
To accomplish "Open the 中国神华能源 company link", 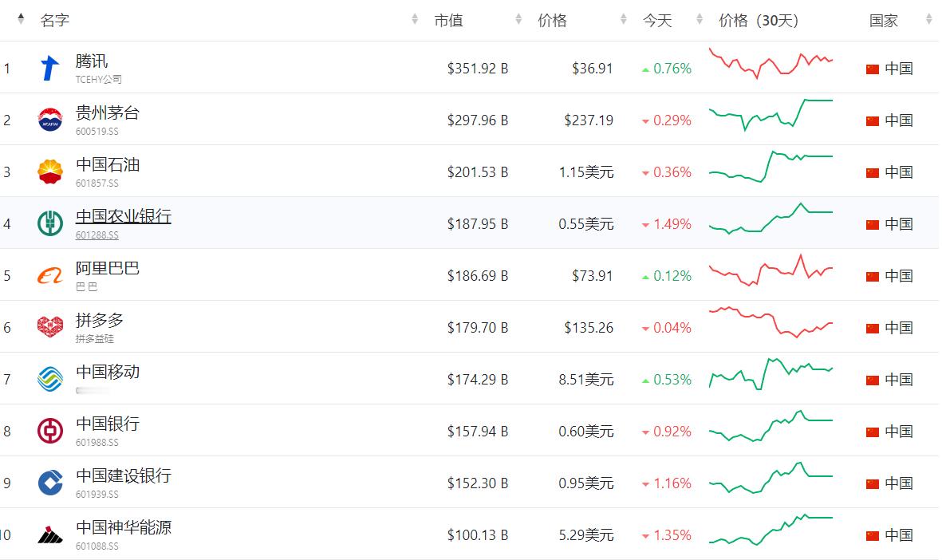I will [x=123, y=527].
